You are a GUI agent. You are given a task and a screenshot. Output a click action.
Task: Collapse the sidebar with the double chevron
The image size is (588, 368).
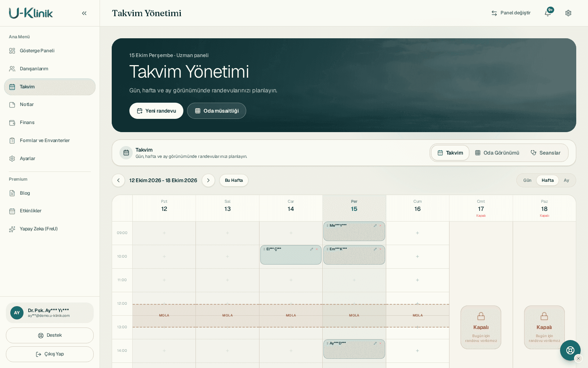[84, 13]
